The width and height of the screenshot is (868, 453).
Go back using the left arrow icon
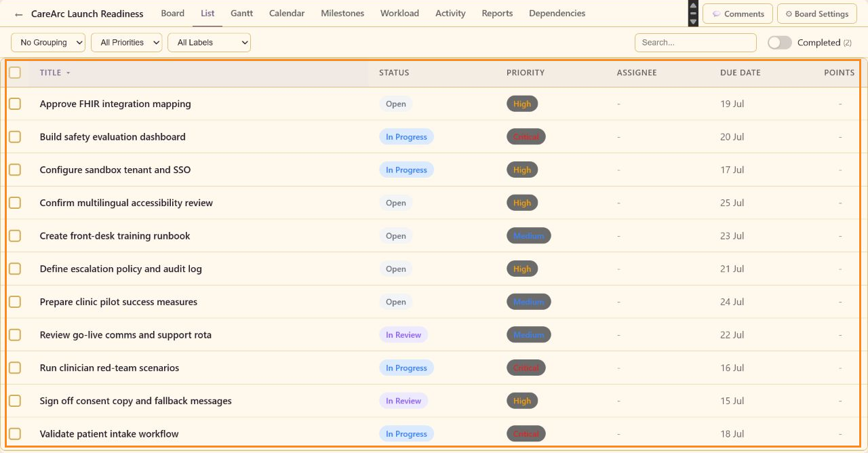[x=19, y=14]
